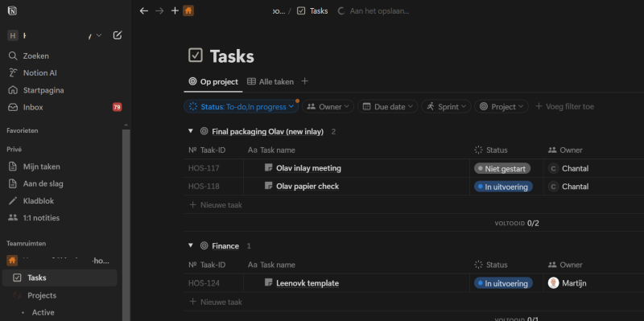Screen dimensions: 644x321
Task: Create a new page with the compose icon
Action: coord(117,35)
